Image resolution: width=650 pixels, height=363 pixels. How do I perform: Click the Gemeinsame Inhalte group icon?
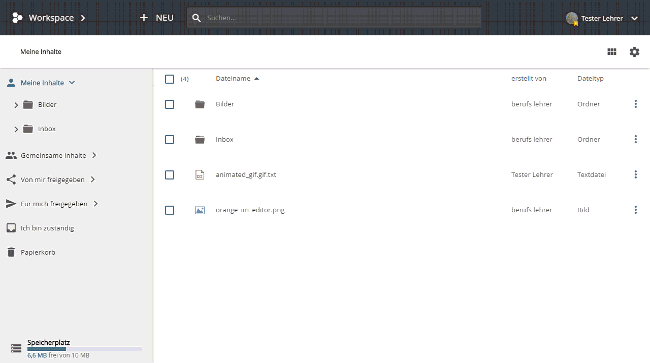[x=11, y=155]
